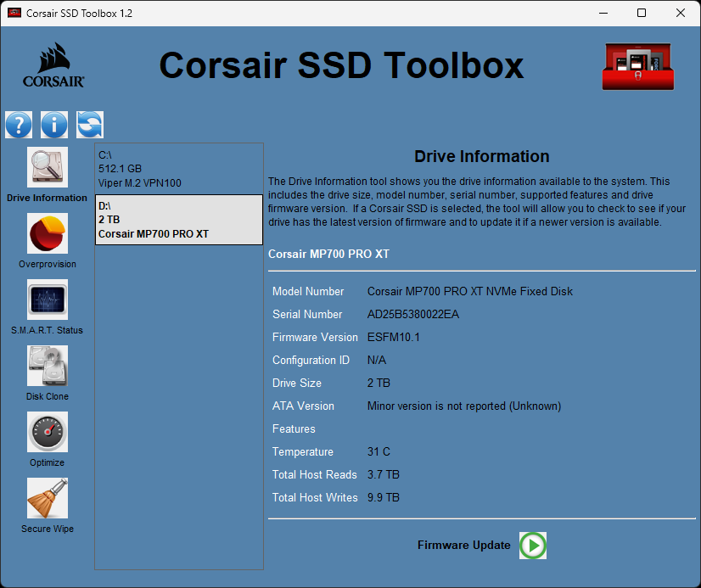Start firmware update with the green arrow
This screenshot has width=701, height=588.
click(532, 546)
